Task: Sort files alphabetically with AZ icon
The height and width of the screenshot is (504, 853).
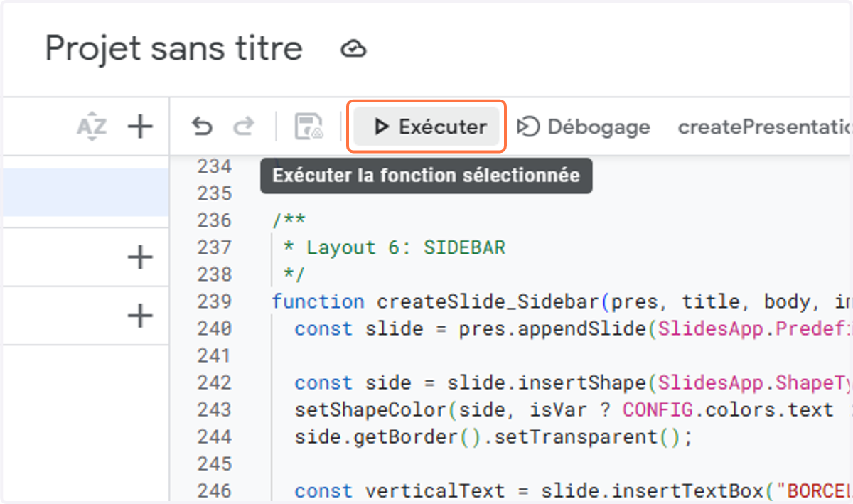Action: (x=92, y=127)
